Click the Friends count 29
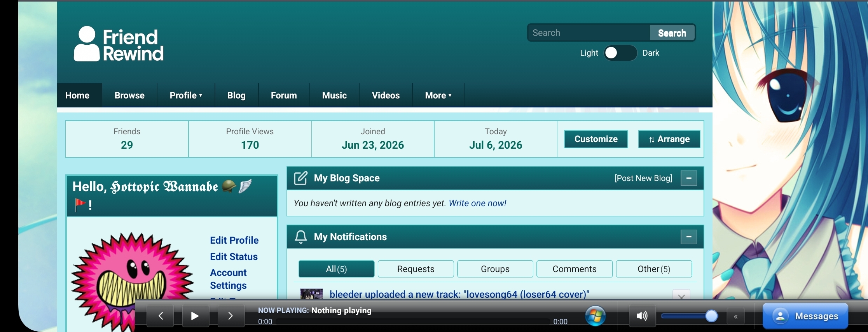Viewport: 868px width, 332px height. [127, 145]
